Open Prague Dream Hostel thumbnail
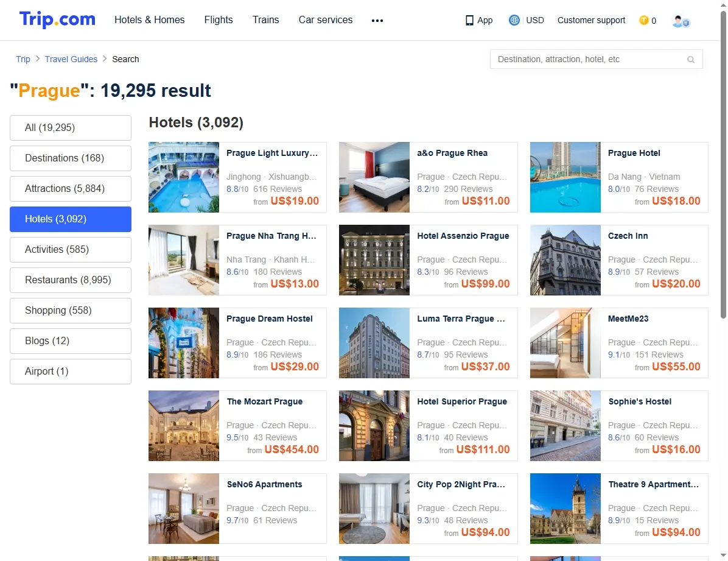The height and width of the screenshot is (561, 728). (x=184, y=342)
